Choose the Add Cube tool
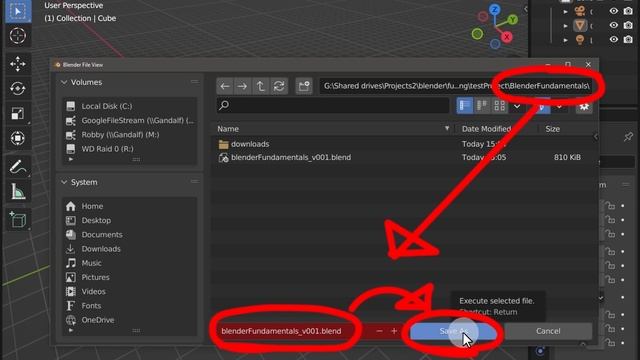Screen dimensions: 640x360 tap(18, 220)
